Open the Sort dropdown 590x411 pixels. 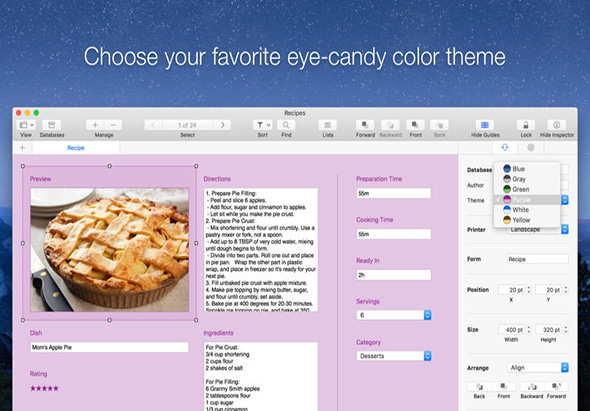[262, 125]
